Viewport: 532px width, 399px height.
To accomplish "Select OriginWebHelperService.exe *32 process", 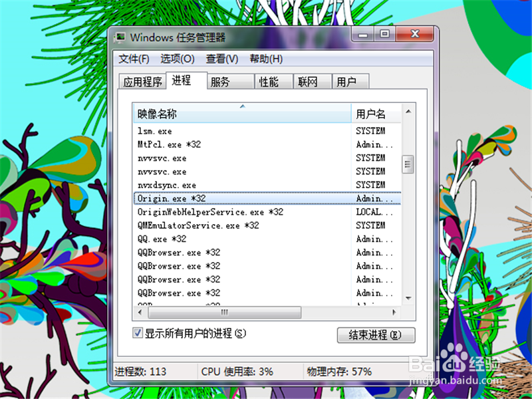I will (267, 212).
